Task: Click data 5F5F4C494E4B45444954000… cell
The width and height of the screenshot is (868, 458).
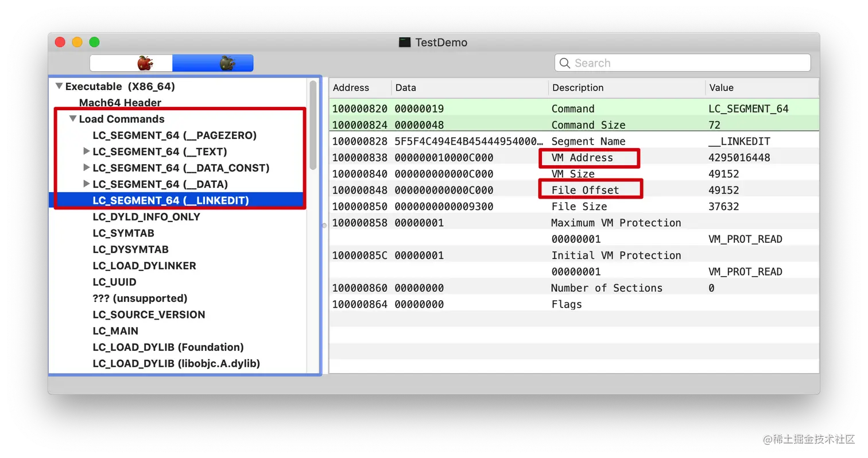Action: [x=468, y=141]
